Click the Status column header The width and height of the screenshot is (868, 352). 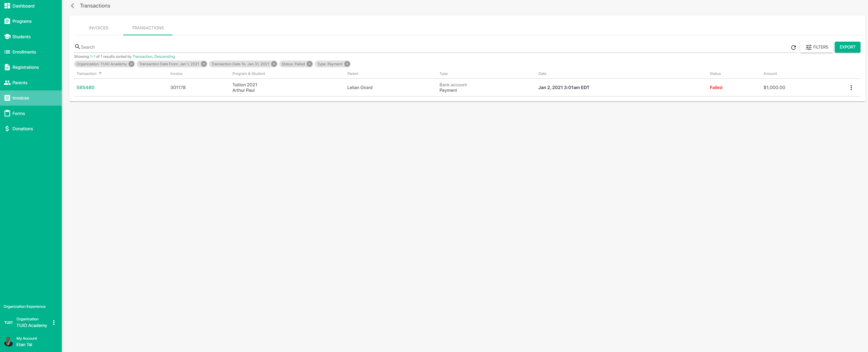click(x=715, y=74)
